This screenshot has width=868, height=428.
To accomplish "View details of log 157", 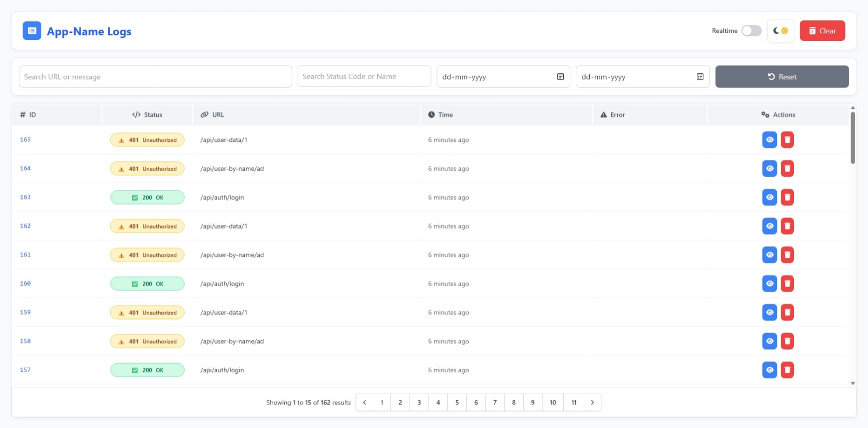I will [x=769, y=370].
